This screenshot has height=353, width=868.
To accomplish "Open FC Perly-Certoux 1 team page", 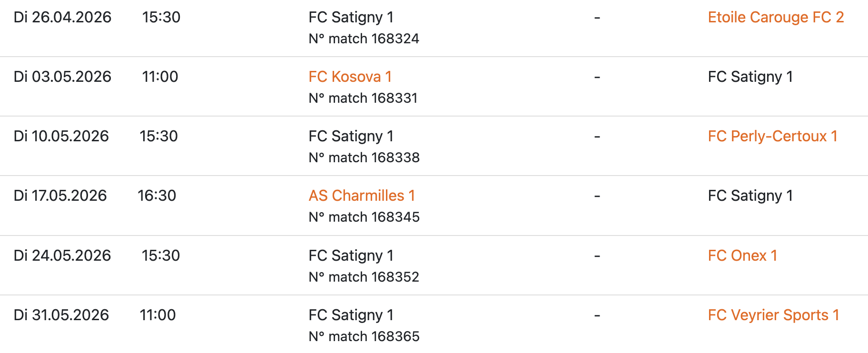I will coord(772,137).
